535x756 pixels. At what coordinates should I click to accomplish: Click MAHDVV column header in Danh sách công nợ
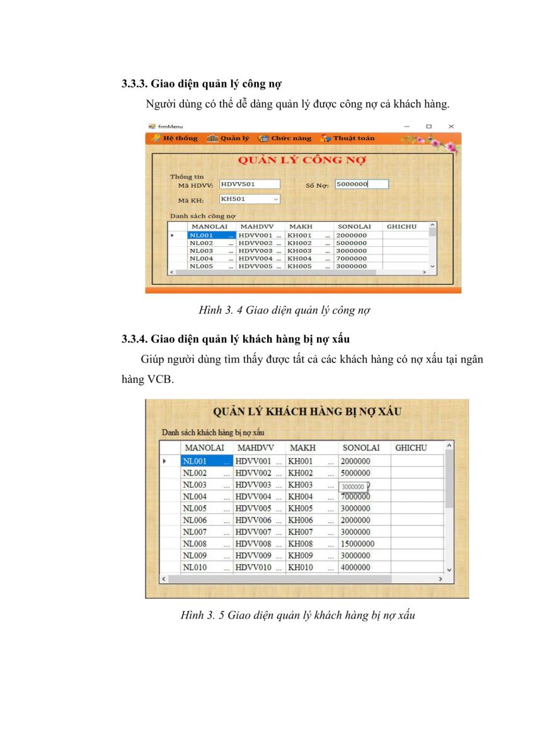pos(260,226)
